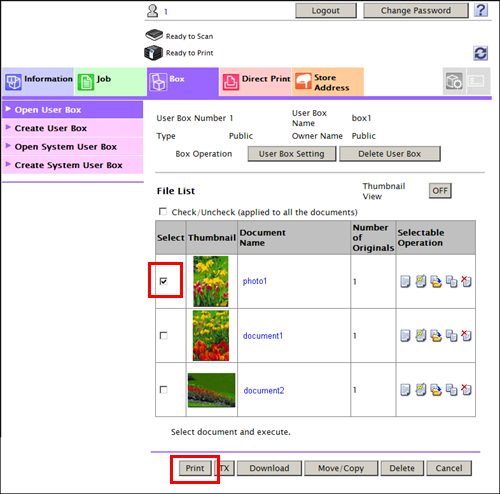The image size is (500, 494).
Task: Uncheck the photo1 select checkbox
Action: [163, 281]
